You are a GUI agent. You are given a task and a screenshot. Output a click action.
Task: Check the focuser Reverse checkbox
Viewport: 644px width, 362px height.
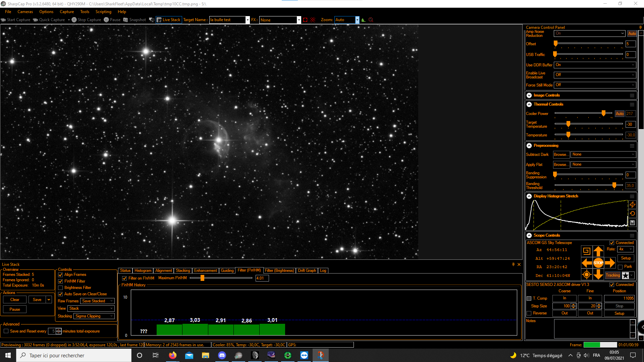click(x=529, y=313)
